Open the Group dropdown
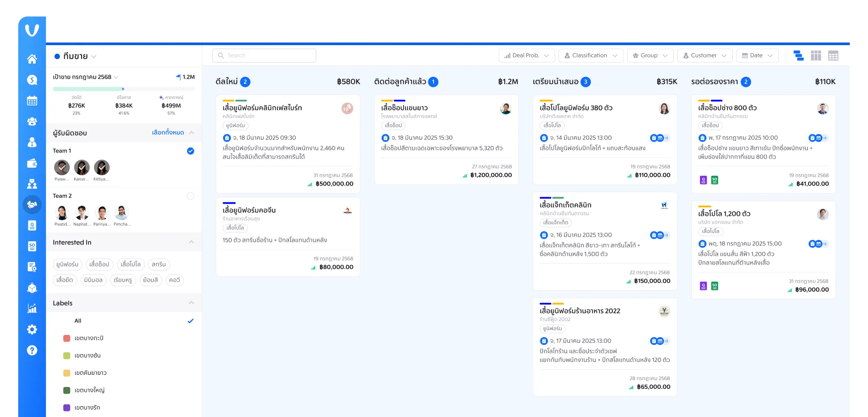The image size is (868, 417). [x=651, y=56]
